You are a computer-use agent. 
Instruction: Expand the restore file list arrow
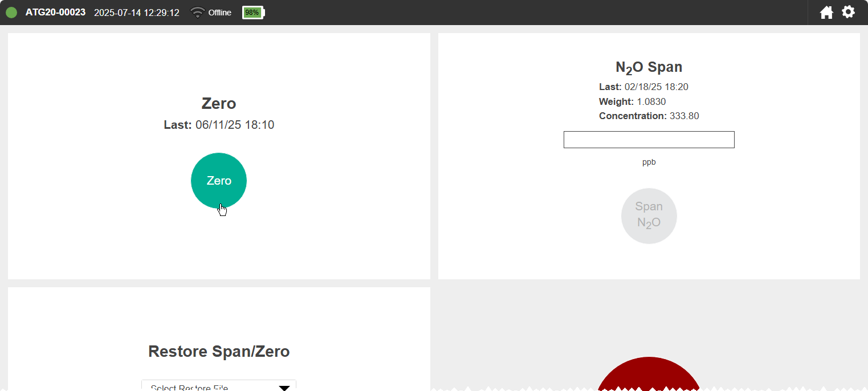pyautogui.click(x=284, y=388)
